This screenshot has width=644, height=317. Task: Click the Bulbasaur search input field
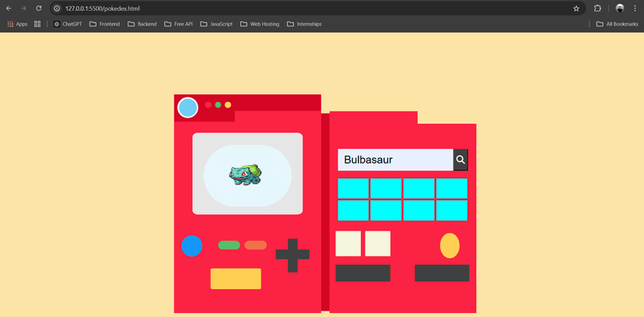[x=396, y=160]
